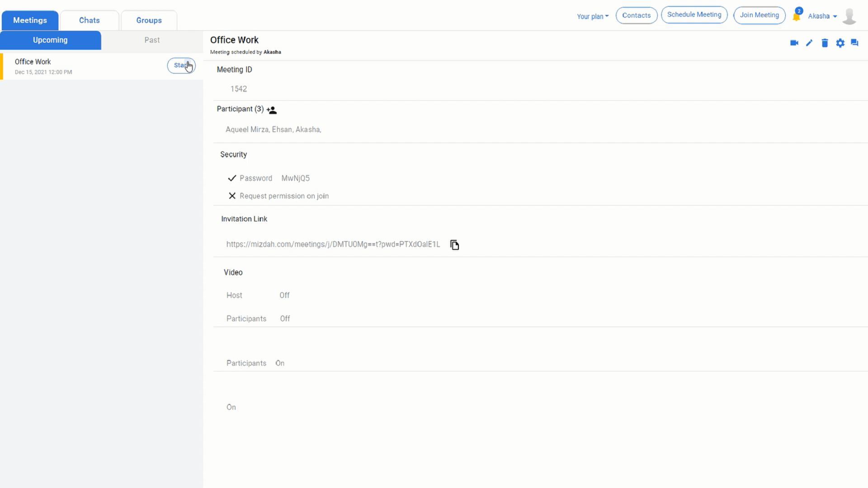Open meeting settings gear icon
This screenshot has width=868, height=488.
tap(840, 43)
